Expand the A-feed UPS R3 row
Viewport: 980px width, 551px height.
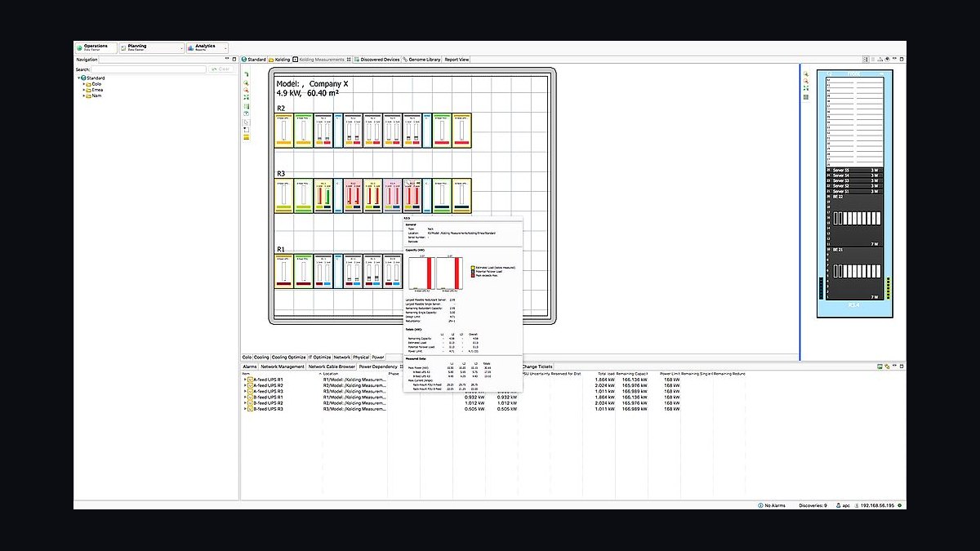(245, 391)
